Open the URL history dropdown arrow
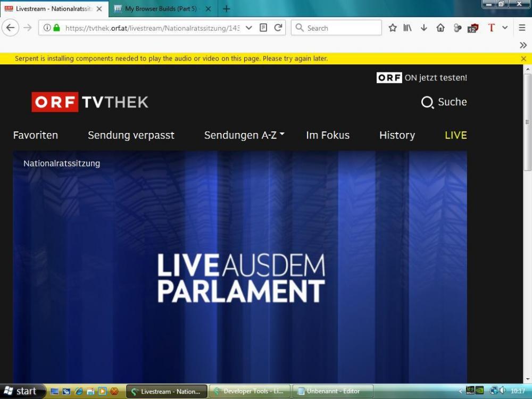The width and height of the screenshot is (532, 399). click(248, 28)
